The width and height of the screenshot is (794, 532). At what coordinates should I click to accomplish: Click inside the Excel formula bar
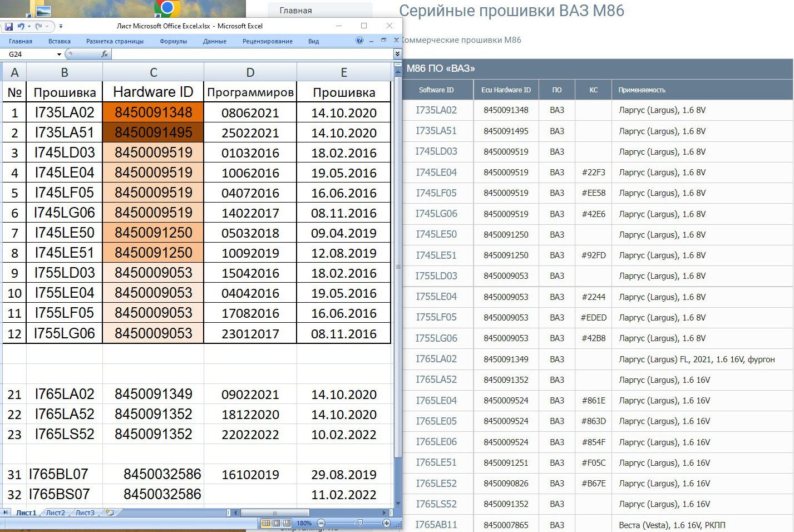click(252, 54)
